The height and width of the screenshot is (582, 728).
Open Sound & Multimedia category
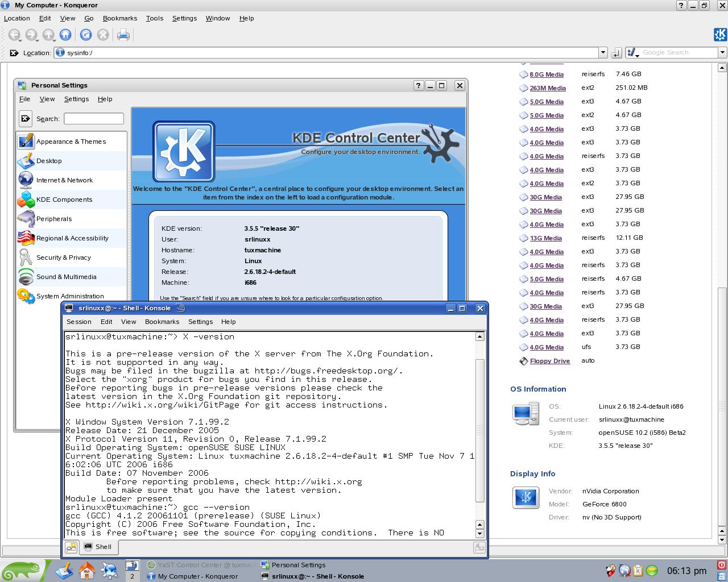coord(71,277)
